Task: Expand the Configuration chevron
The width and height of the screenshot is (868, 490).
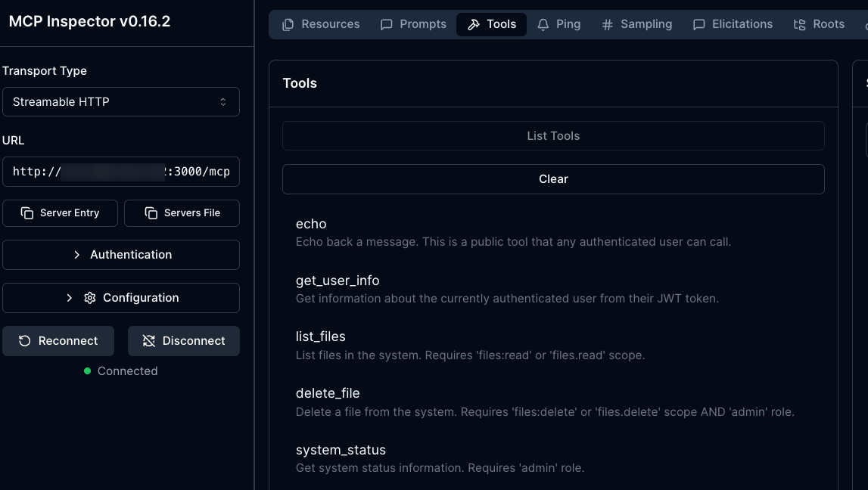Action: point(70,298)
